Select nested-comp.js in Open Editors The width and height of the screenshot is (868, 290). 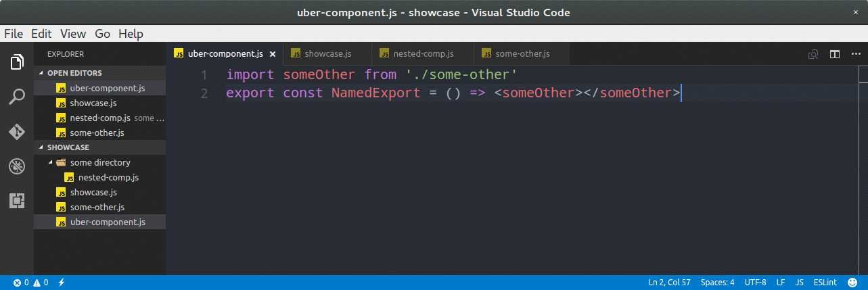point(100,118)
